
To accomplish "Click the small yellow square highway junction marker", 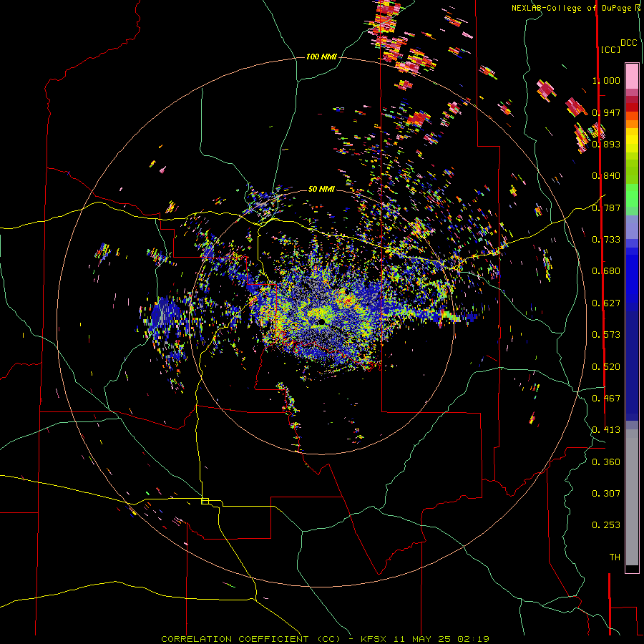I will pyautogui.click(x=205, y=501).
